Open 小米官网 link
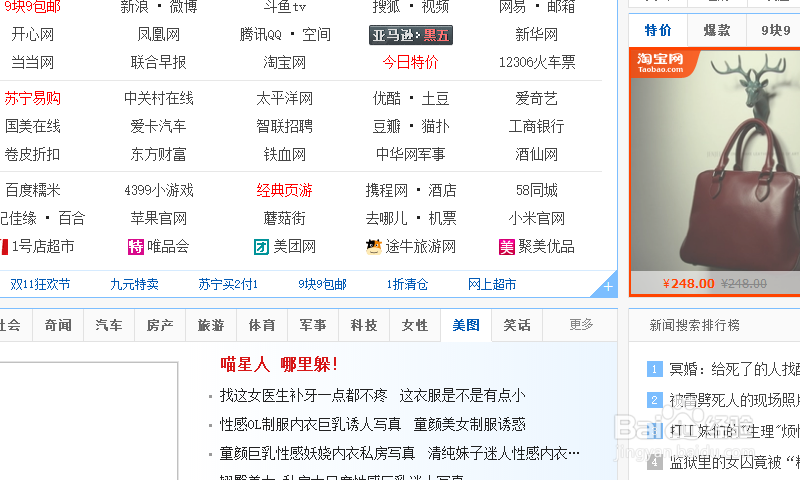Screen dimensions: 800x480 [537, 218]
